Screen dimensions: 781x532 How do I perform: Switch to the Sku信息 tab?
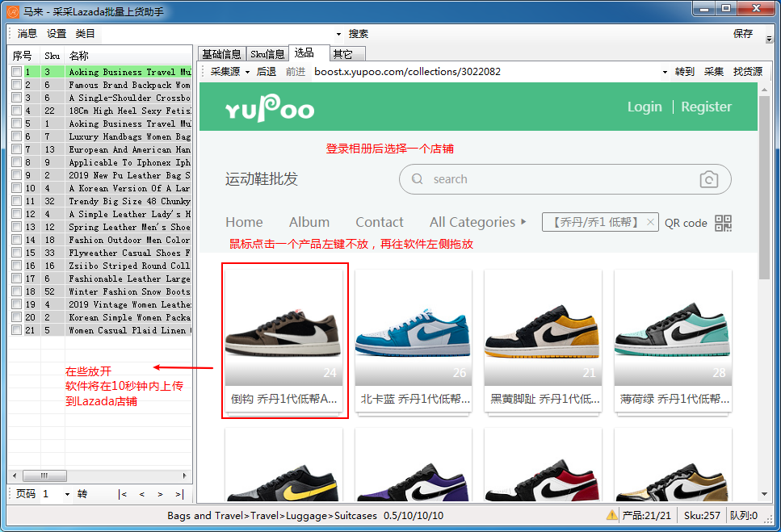click(267, 54)
